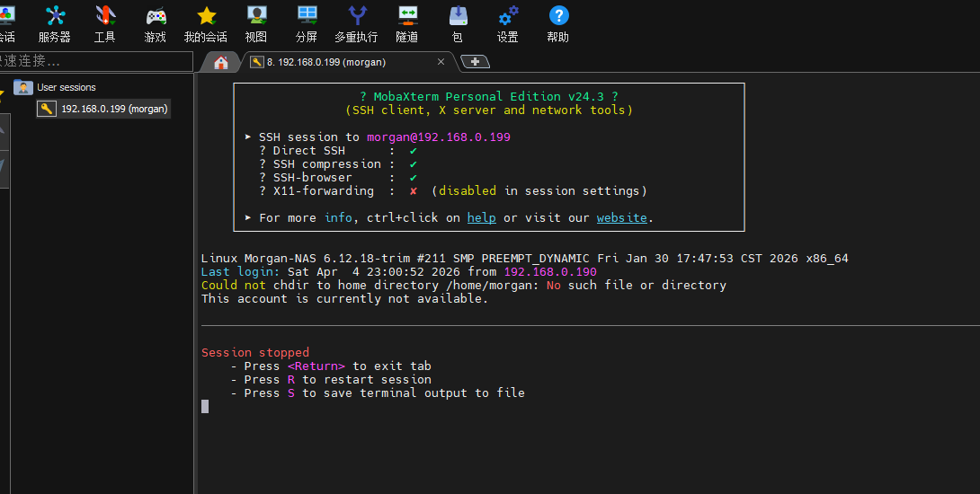The width and height of the screenshot is (980, 494).
Task: Click the Session stopped message
Action: point(255,353)
